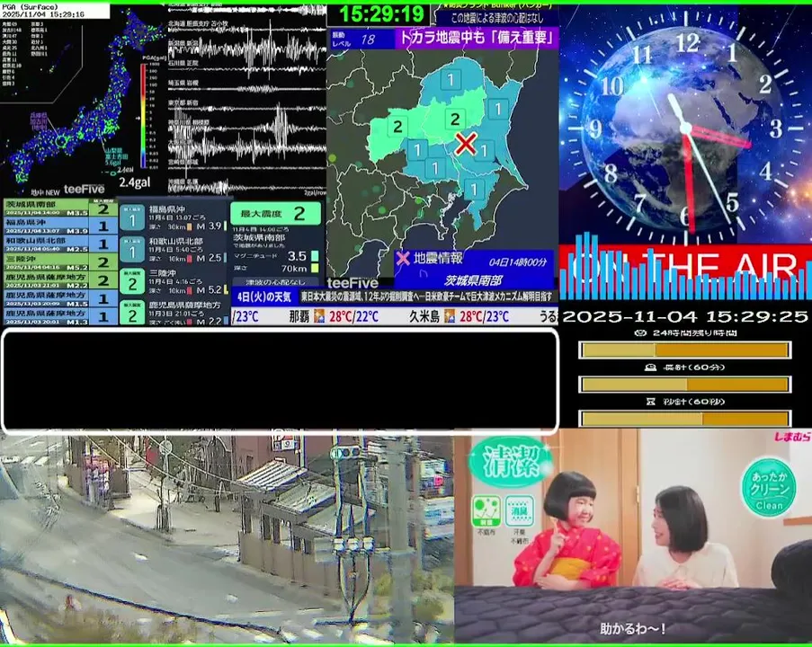Select the 三陸沖 M5.2 left list row
This screenshot has height=647, width=812.
pyautogui.click(x=60, y=261)
